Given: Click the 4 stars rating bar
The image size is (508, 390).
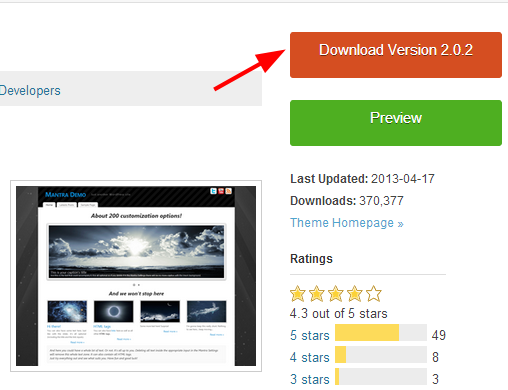Looking at the screenshot, I should (381, 354).
